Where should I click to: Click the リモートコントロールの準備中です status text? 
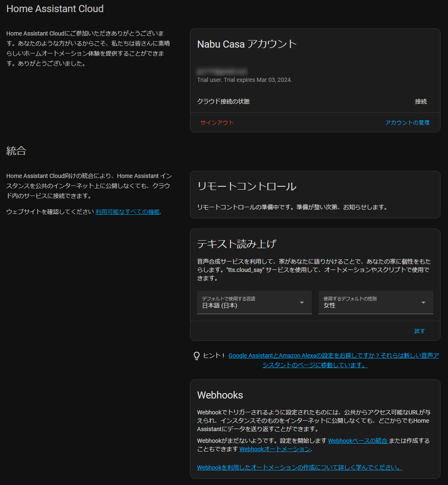pos(293,207)
